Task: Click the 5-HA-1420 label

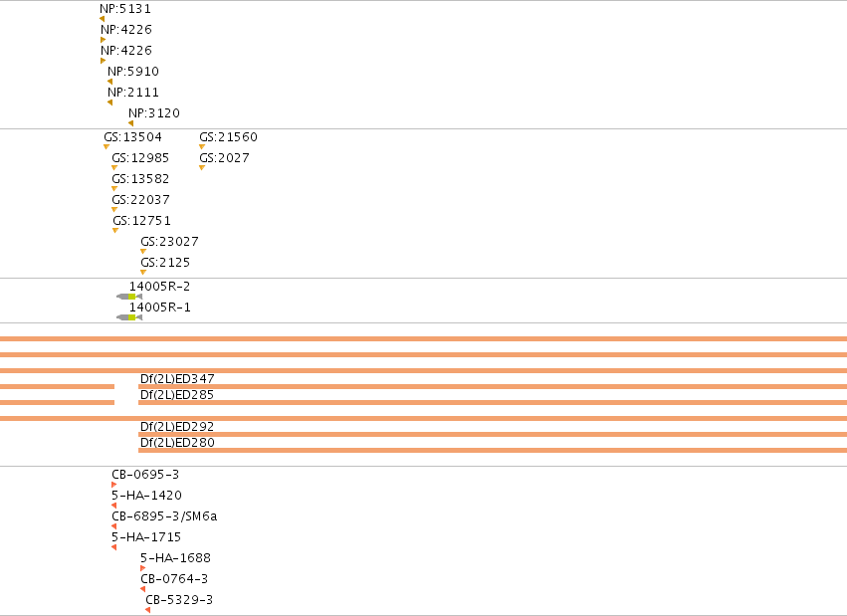Action: click(x=147, y=496)
